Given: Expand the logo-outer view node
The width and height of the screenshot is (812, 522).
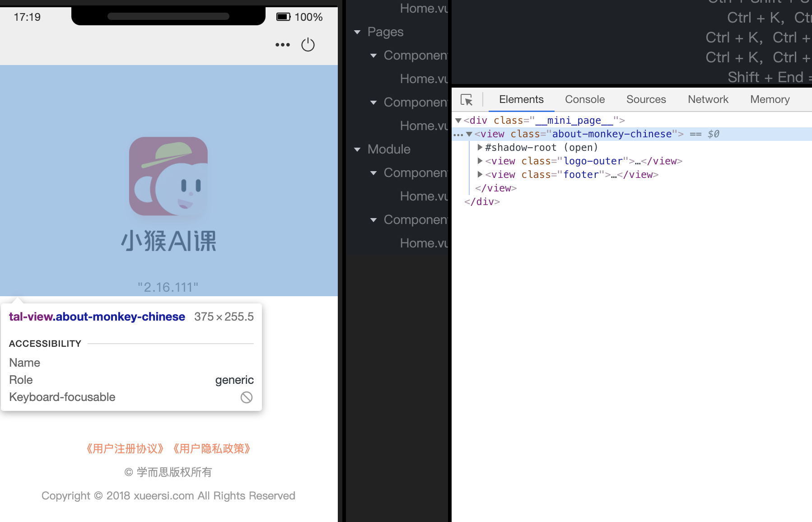Looking at the screenshot, I should (x=480, y=161).
